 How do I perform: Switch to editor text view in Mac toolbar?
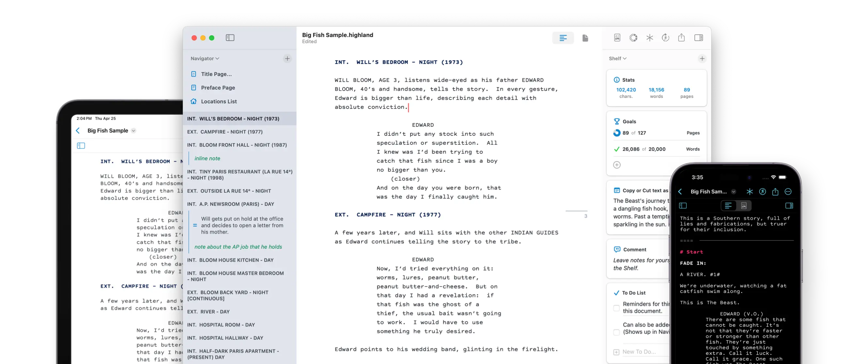point(563,38)
